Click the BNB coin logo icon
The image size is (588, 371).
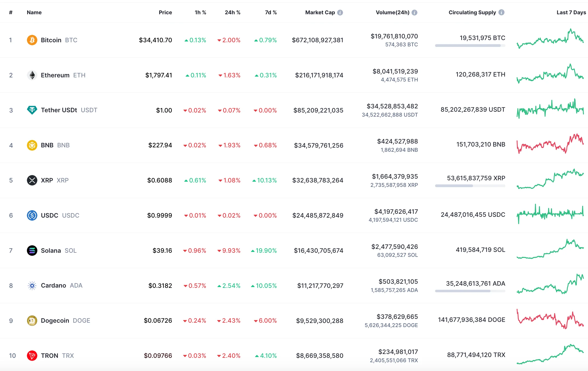(x=32, y=145)
